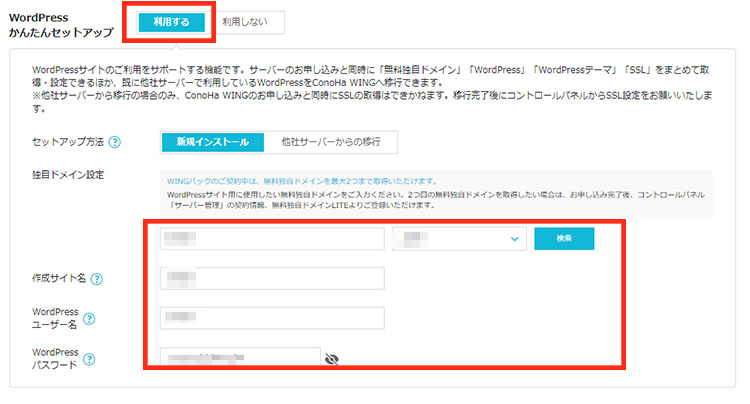Select 利用する for WordPress easy setup
750x404 pixels.
coord(171,22)
